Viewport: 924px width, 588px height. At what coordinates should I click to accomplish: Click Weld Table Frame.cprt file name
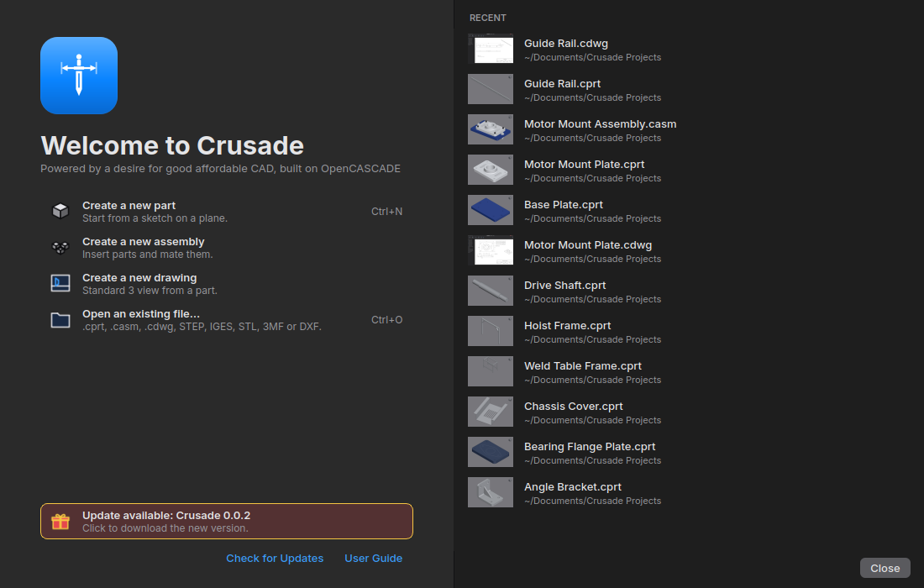[583, 366]
